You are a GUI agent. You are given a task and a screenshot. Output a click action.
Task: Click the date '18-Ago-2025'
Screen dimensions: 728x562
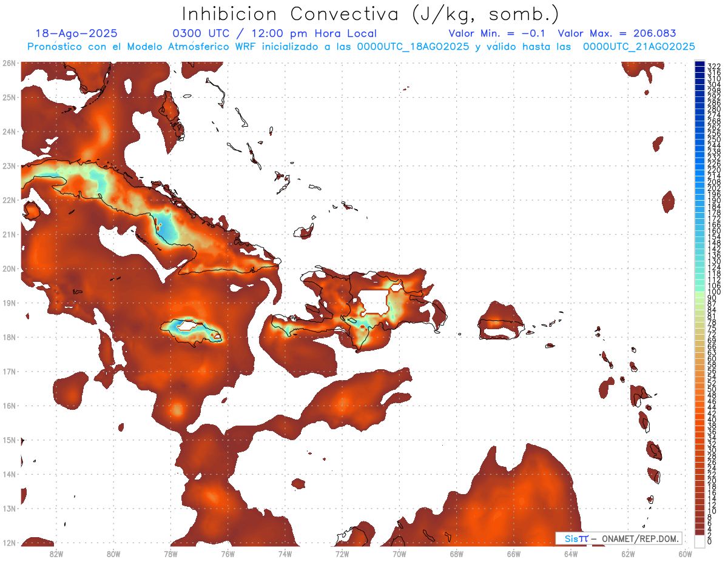(x=76, y=34)
